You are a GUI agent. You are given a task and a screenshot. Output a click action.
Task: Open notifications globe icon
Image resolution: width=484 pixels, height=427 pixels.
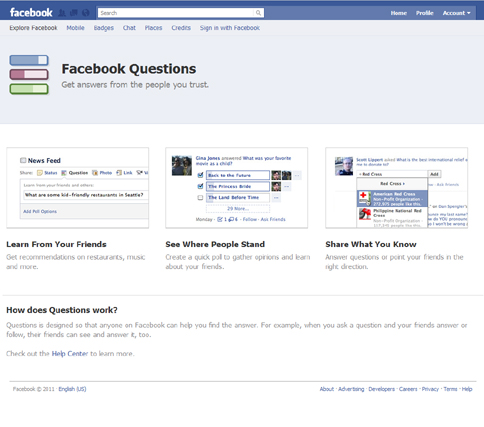[86, 13]
